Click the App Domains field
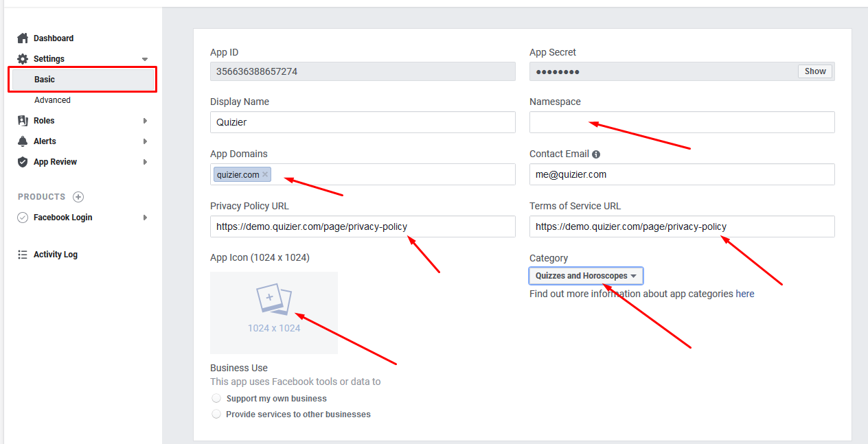The height and width of the screenshot is (444, 868). 363,174
